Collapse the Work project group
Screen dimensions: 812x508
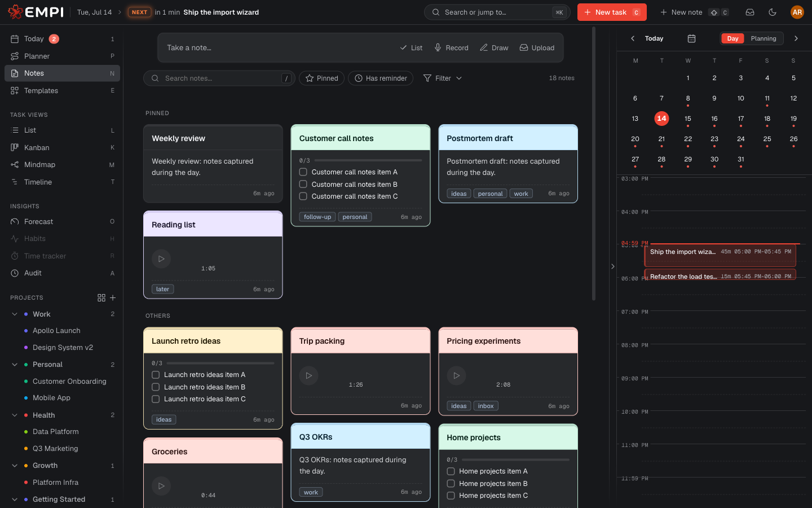[x=15, y=314]
